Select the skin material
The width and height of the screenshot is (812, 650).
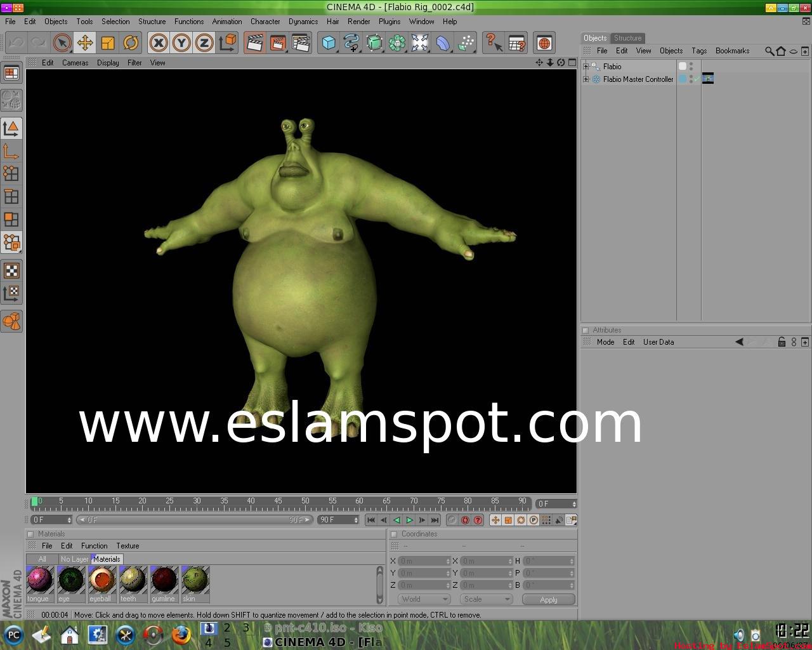195,584
